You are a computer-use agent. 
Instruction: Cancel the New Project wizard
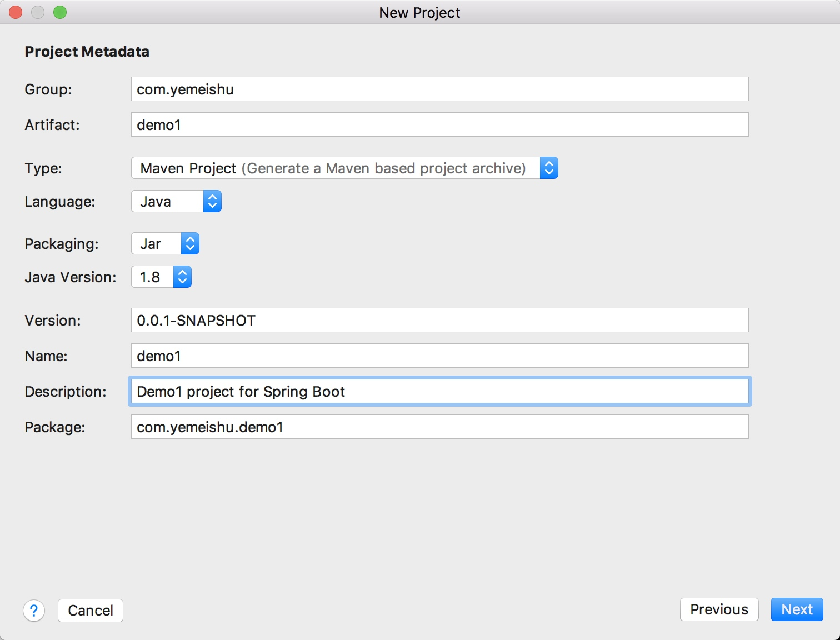(x=91, y=611)
